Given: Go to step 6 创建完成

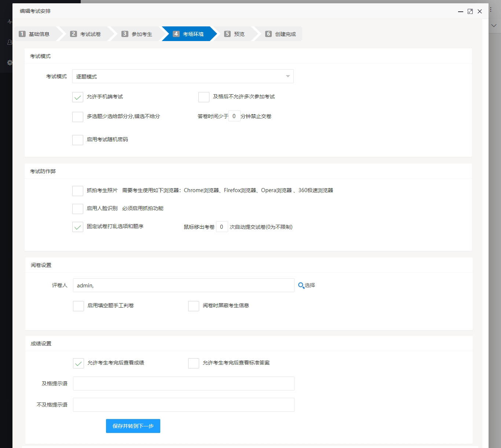Looking at the screenshot, I should (281, 34).
